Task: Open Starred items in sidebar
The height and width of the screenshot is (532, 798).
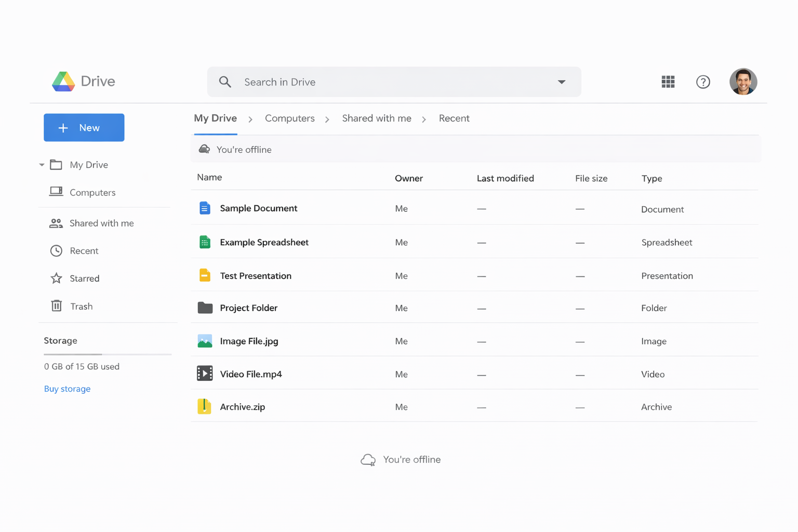Action: (x=84, y=278)
